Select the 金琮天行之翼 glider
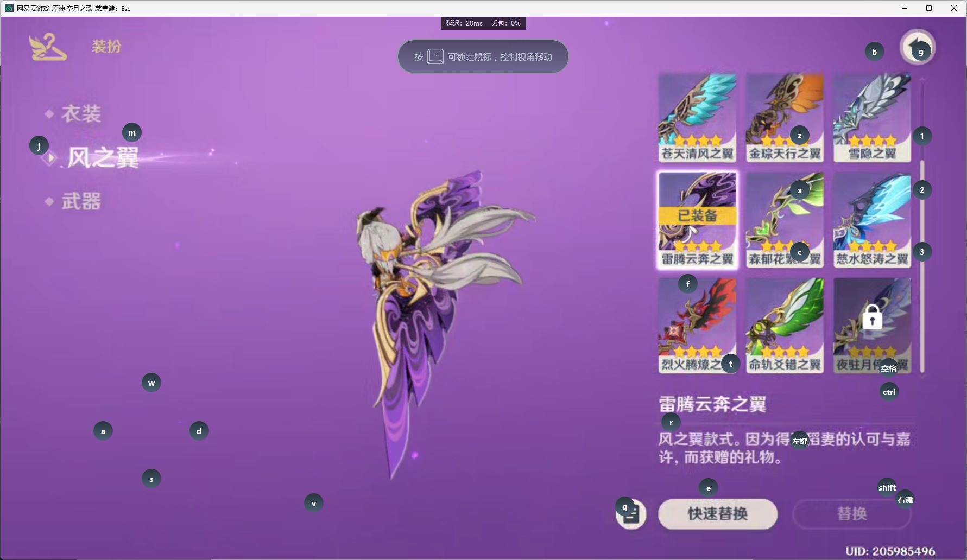Viewport: 967px width, 560px height. pos(785,118)
